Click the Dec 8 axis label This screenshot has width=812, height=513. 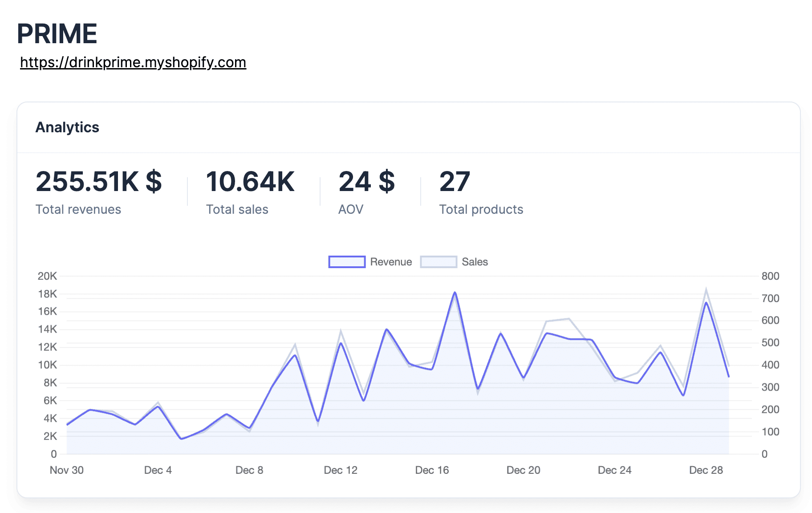249,470
